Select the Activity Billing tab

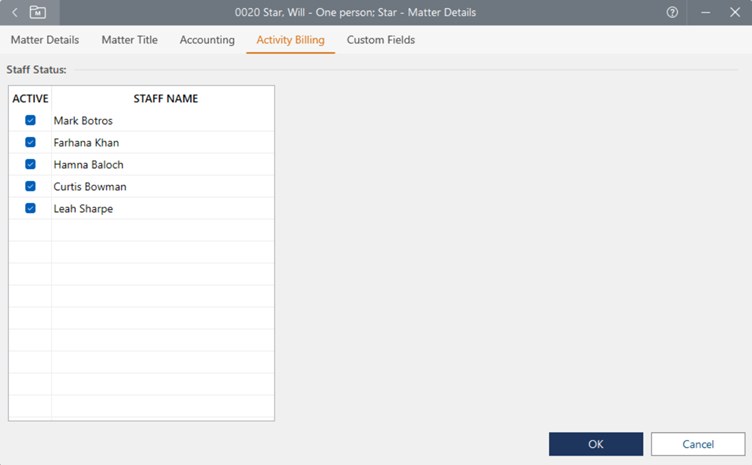tap(290, 40)
